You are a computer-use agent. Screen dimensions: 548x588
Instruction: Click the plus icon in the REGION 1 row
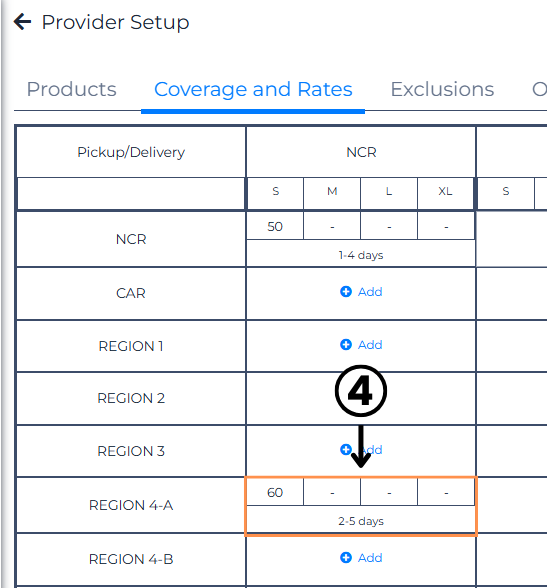pos(345,344)
